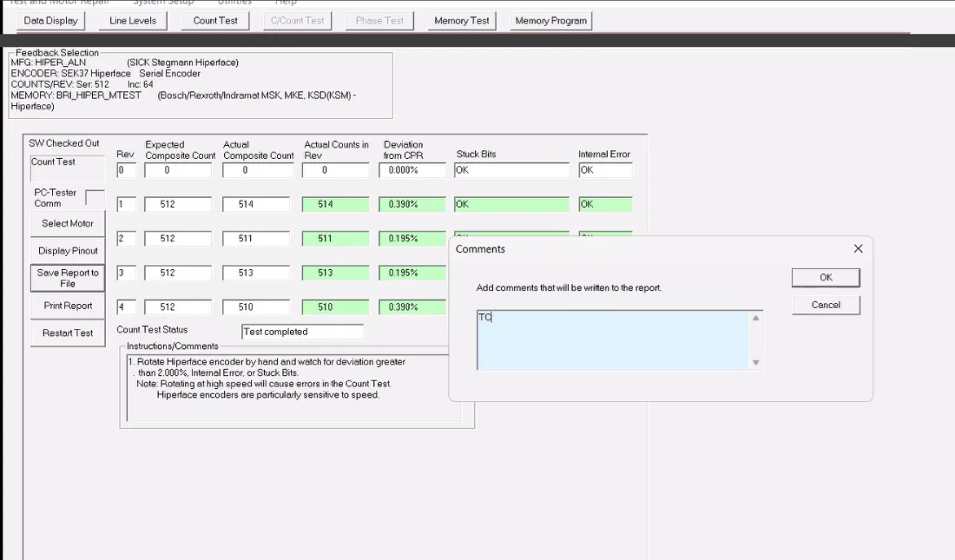
Task: Click the ENCODER: SEK37 Hiperface text
Action: coord(70,73)
